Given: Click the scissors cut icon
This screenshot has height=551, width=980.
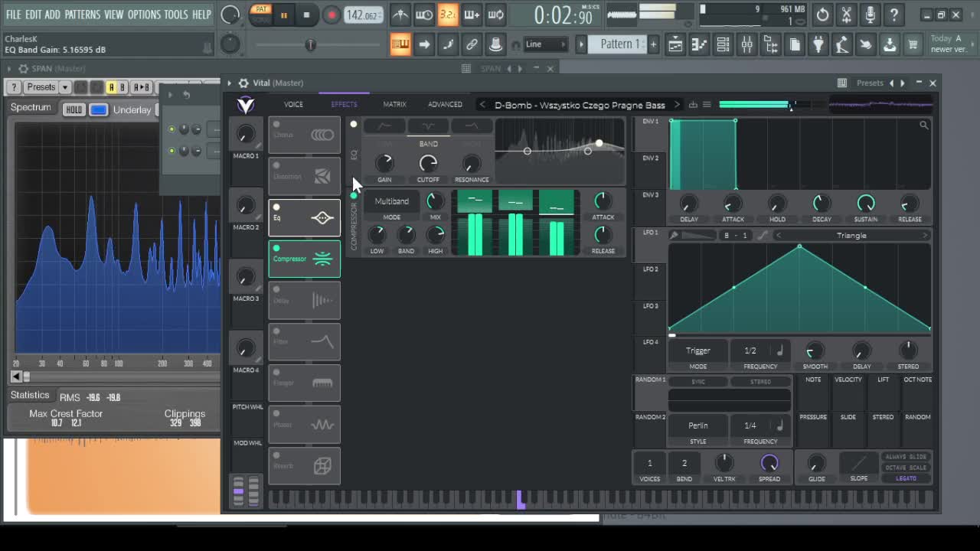Looking at the screenshot, I should 846,15.
